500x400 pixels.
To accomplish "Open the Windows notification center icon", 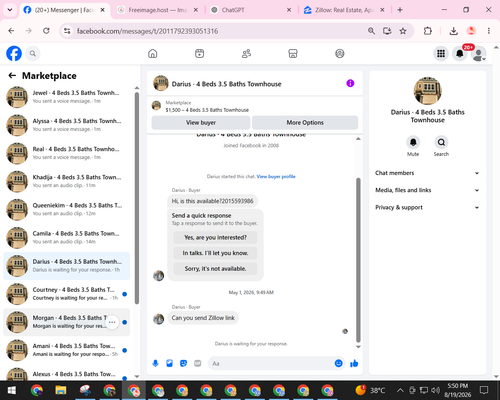I will click(484, 390).
